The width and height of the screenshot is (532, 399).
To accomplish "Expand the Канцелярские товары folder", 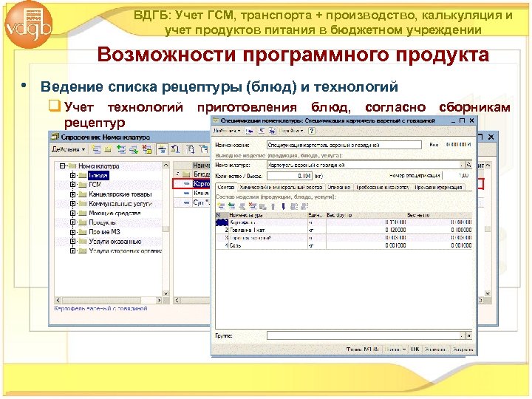I will [x=72, y=194].
